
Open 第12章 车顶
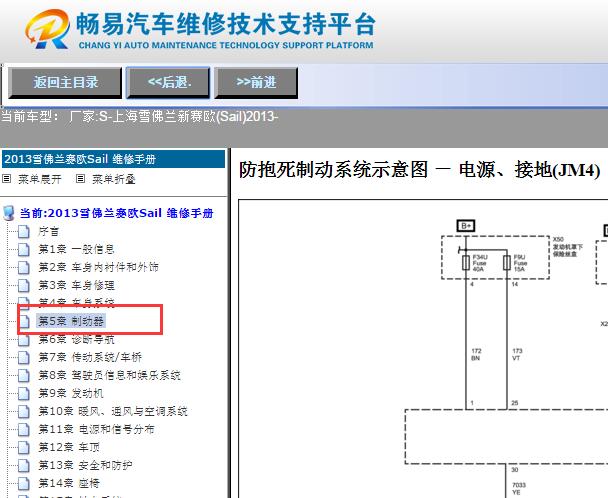(x=69, y=447)
